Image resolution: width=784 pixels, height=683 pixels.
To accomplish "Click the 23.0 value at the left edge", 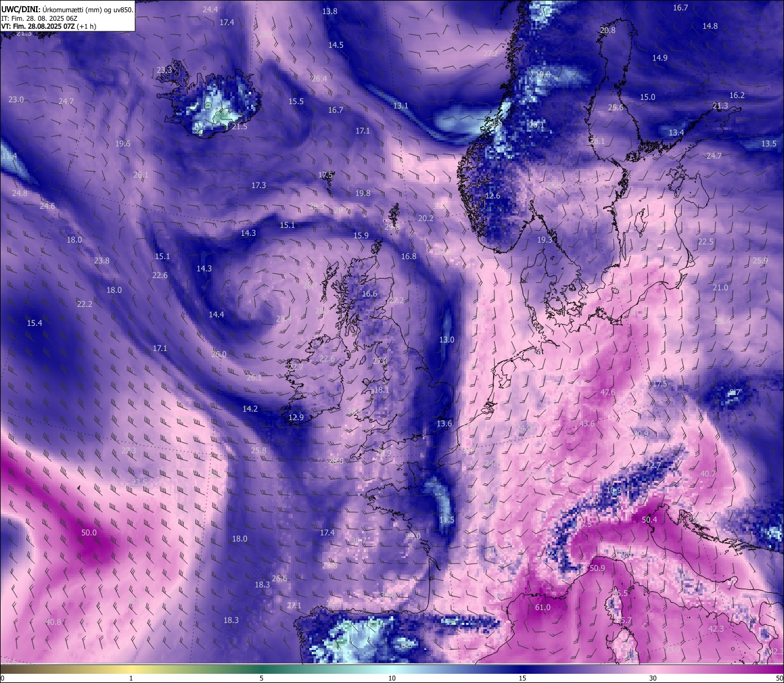I will click(16, 99).
